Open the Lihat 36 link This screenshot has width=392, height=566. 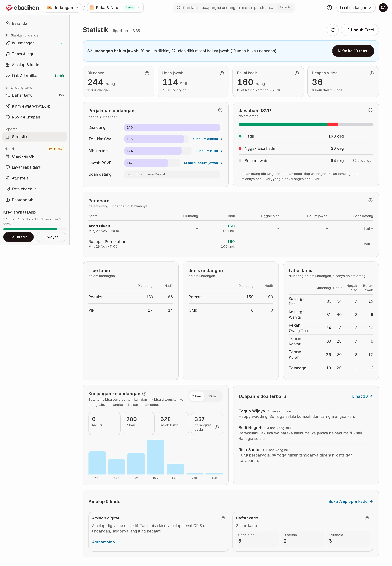[x=362, y=396]
